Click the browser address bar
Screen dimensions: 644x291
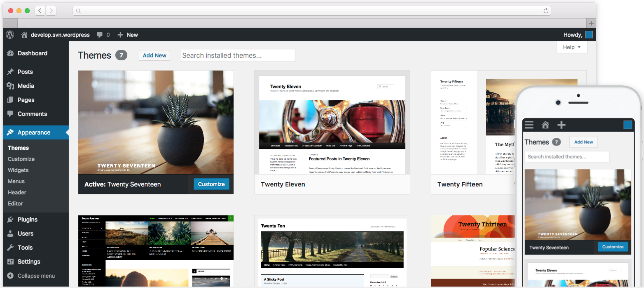tap(312, 11)
